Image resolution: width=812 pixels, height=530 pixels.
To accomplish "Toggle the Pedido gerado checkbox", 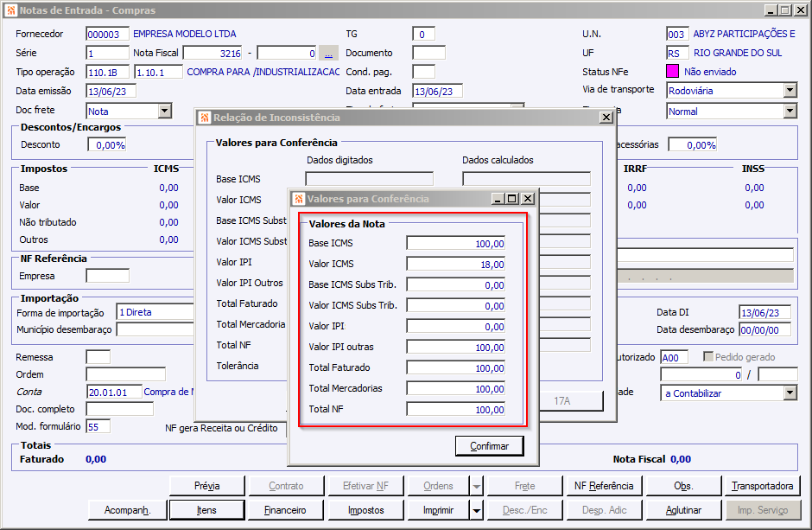I will [x=708, y=357].
